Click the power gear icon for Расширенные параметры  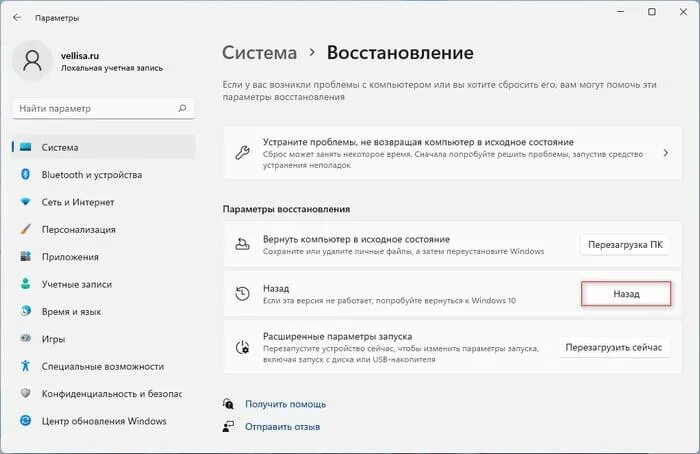click(x=242, y=347)
